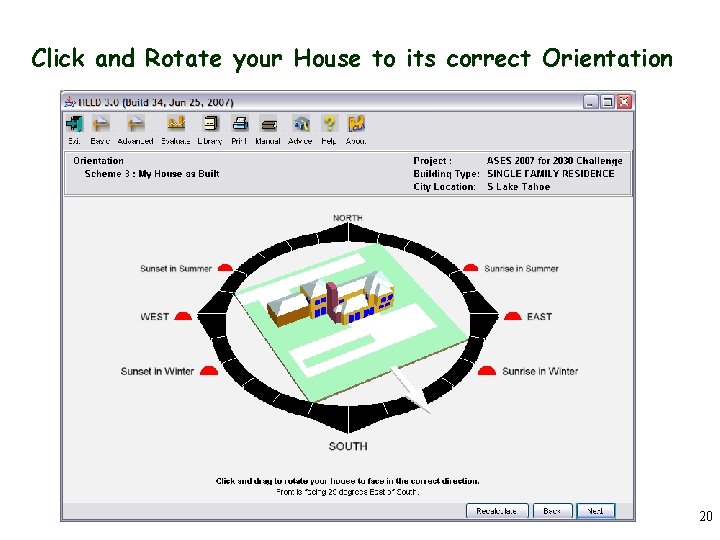Click the SOUTH compass label

click(x=348, y=446)
